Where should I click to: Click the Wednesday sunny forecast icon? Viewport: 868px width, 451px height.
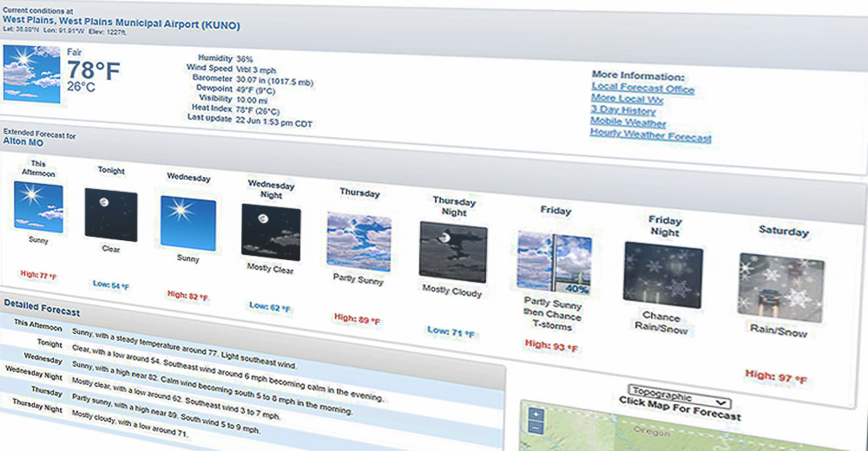click(187, 223)
